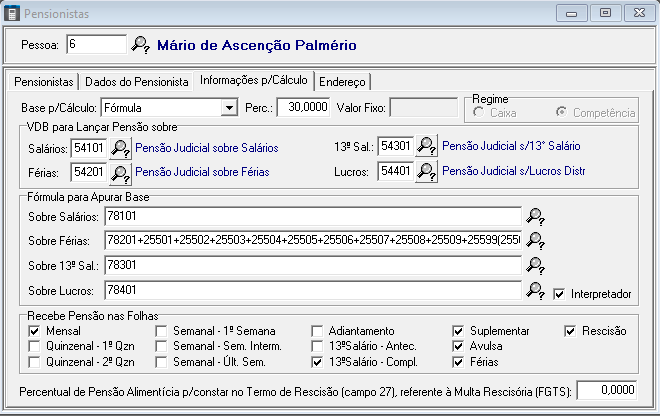The image size is (660, 416).
Task: Open person lookup magnifier beside Pessoa field
Action: pos(140,45)
